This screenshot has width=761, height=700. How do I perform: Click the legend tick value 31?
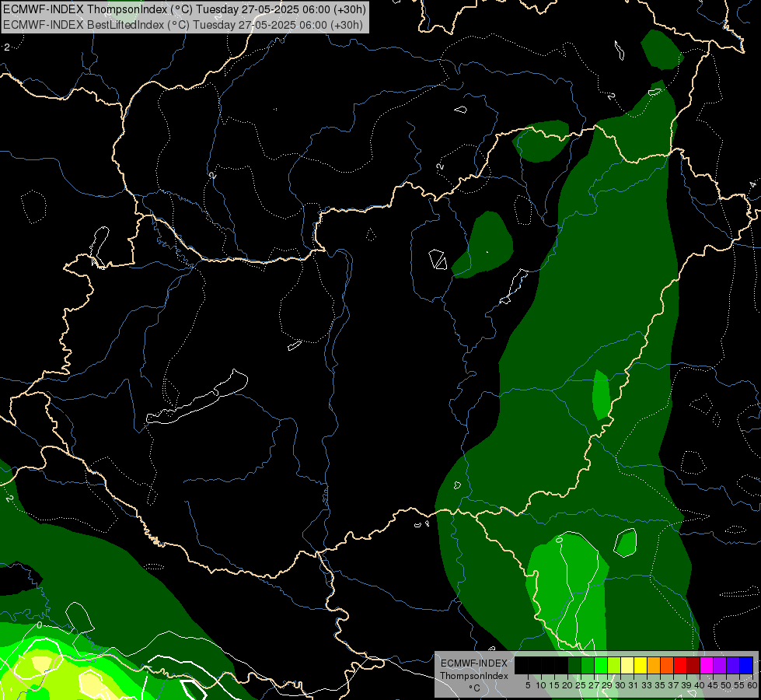tap(634, 685)
